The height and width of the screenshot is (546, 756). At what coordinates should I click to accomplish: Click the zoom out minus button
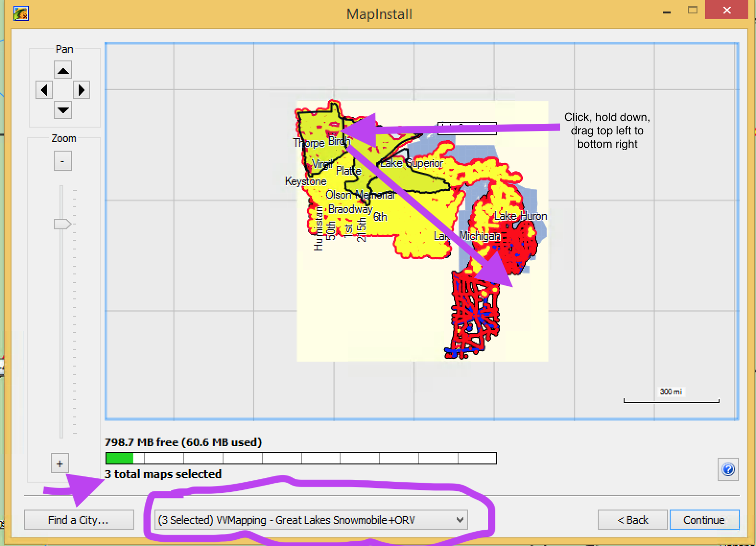coord(62,161)
